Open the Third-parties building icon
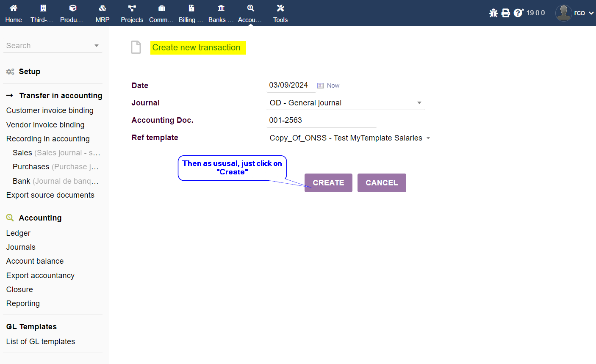596x364 pixels. (x=43, y=8)
